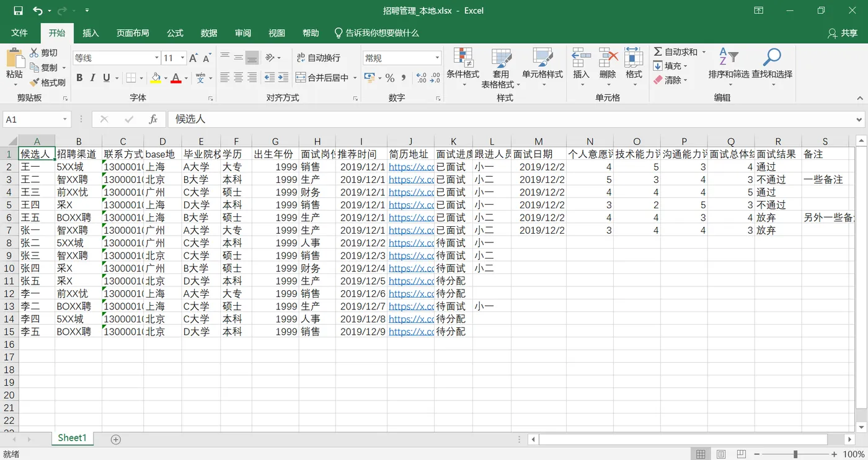Click the comma style icon
868x460 pixels.
click(x=404, y=77)
